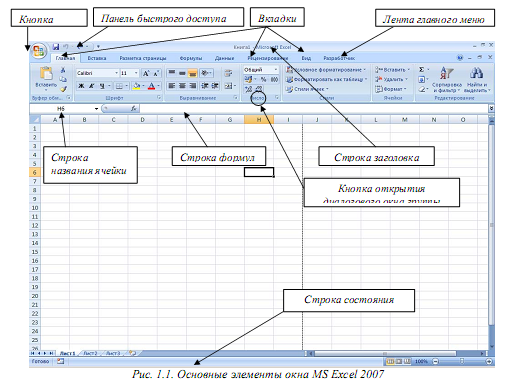Click the Middle Align icon
Viewport: 518px width, 386px height.
182,73
